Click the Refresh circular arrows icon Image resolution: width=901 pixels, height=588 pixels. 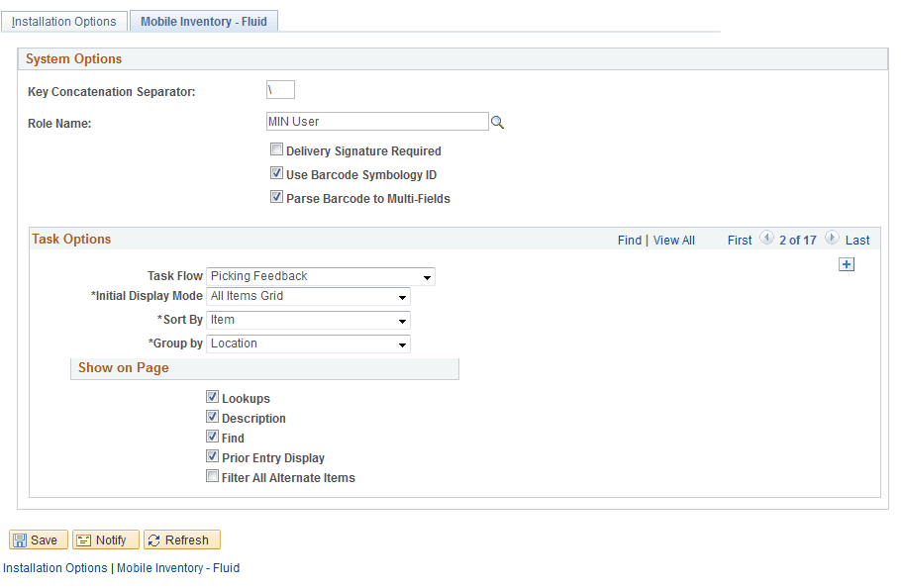pos(155,539)
